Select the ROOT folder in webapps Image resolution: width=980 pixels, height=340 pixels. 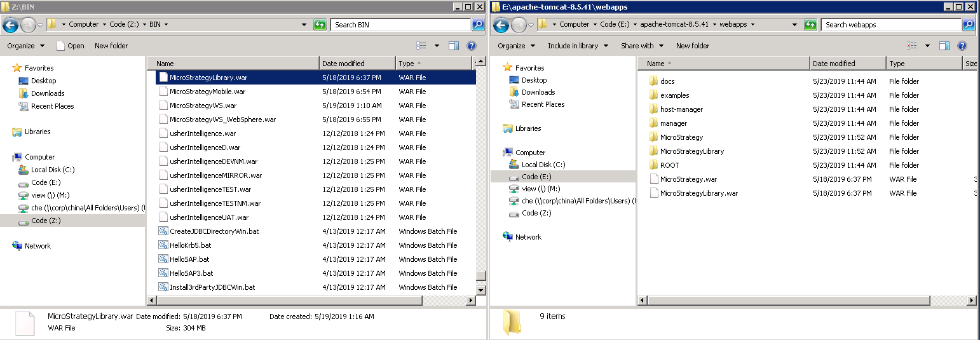coord(669,165)
